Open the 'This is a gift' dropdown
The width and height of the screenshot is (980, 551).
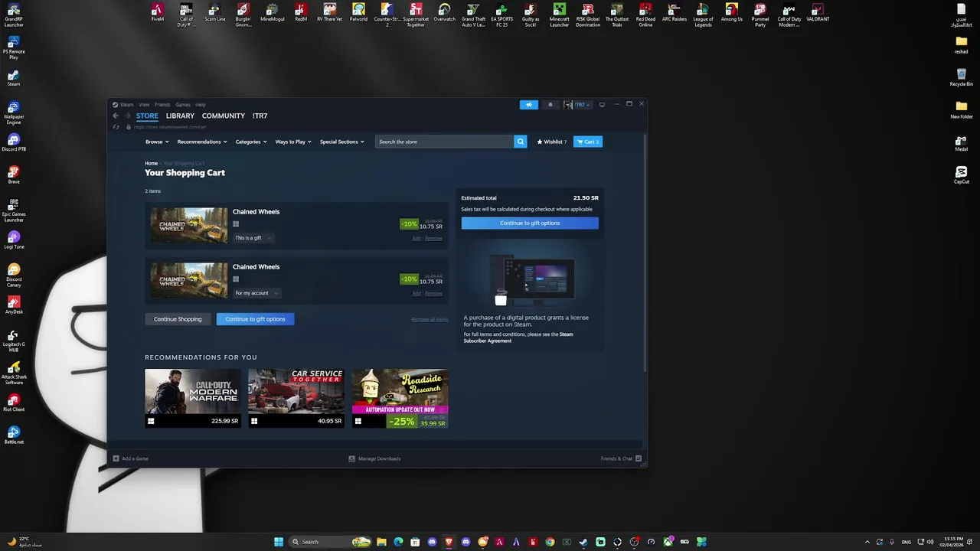[253, 238]
